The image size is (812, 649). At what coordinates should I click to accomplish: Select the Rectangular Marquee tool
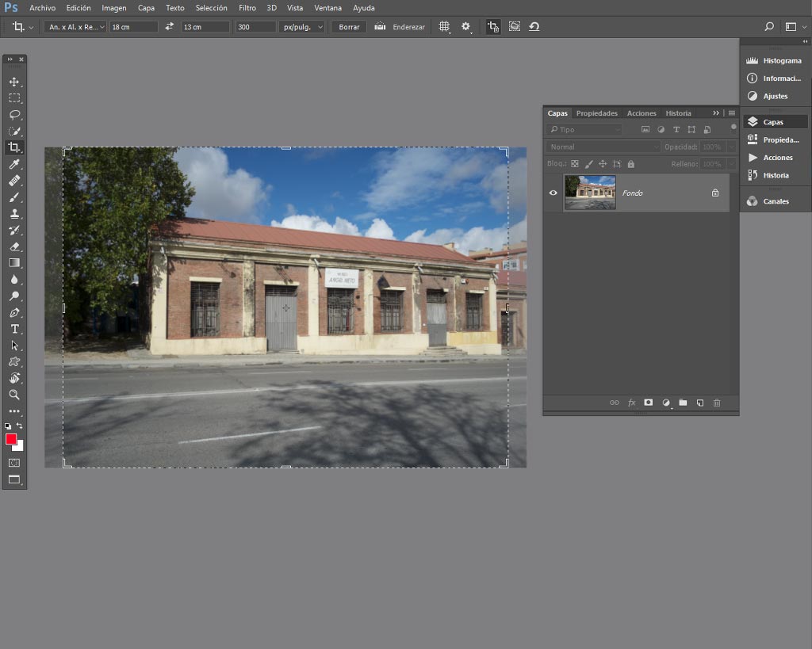[x=14, y=98]
